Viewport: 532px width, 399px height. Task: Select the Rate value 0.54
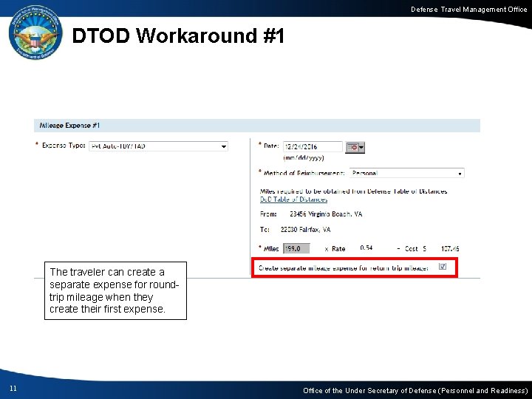[366, 248]
